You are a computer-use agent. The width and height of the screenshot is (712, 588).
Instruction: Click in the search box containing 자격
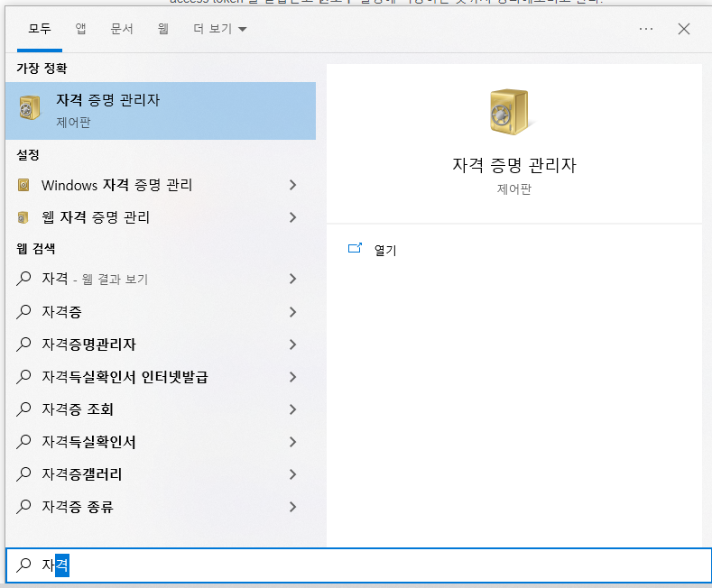coord(359,565)
